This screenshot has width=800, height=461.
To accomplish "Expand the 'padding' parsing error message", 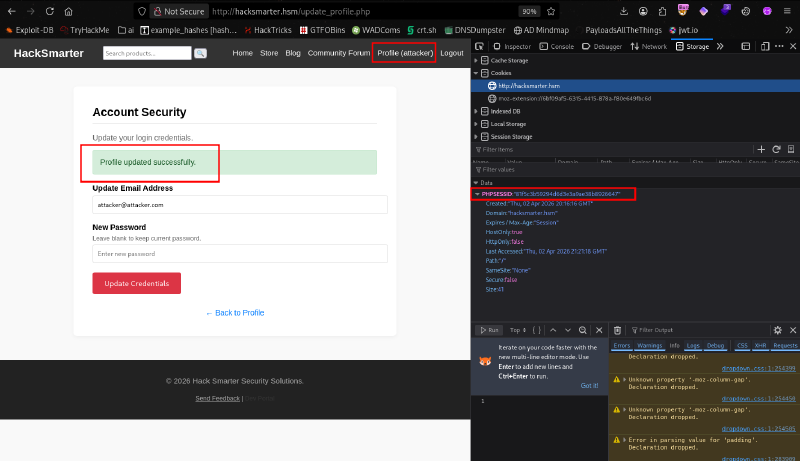I will click(624, 440).
